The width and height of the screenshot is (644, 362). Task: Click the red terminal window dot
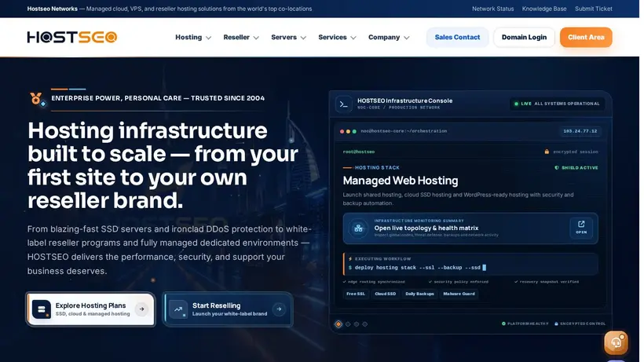[342, 131]
